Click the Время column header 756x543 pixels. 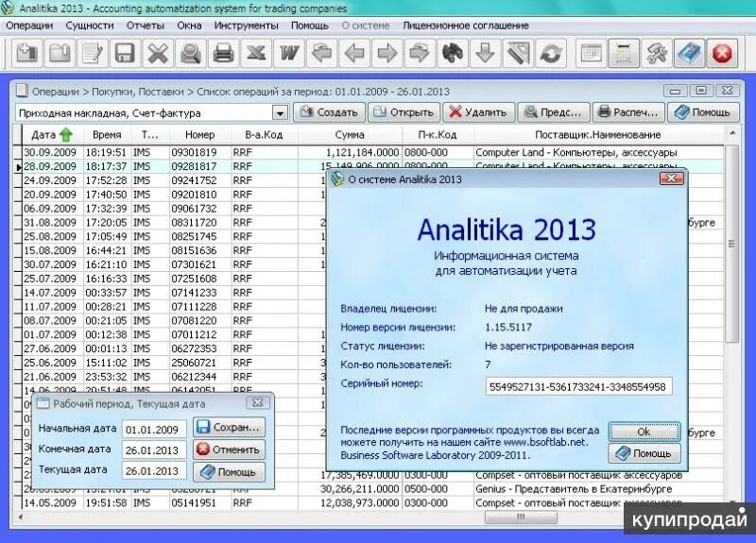[x=107, y=135]
